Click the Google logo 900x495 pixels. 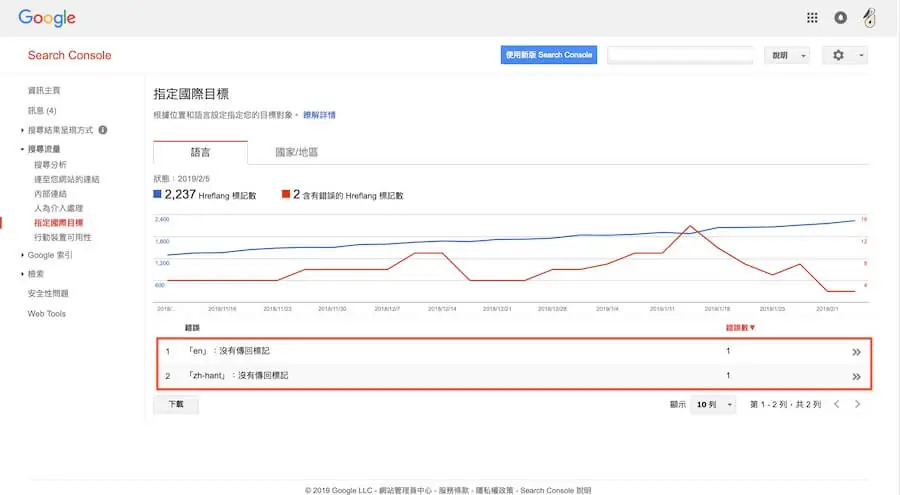pos(47,18)
